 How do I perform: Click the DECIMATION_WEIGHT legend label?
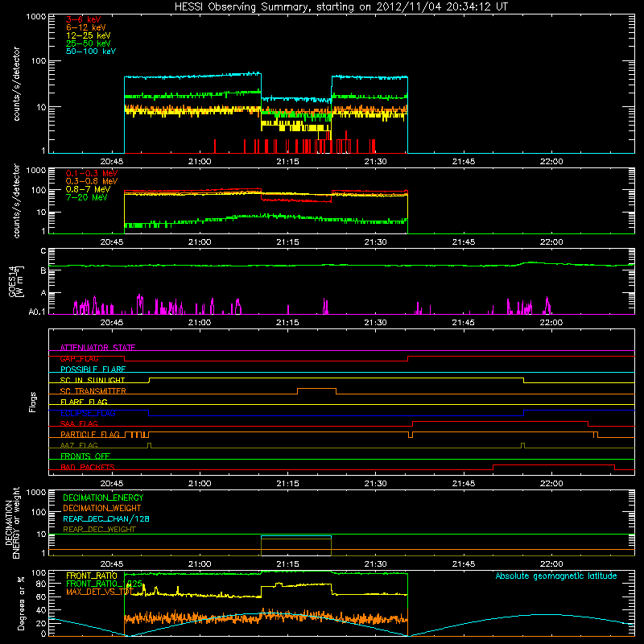(x=102, y=508)
